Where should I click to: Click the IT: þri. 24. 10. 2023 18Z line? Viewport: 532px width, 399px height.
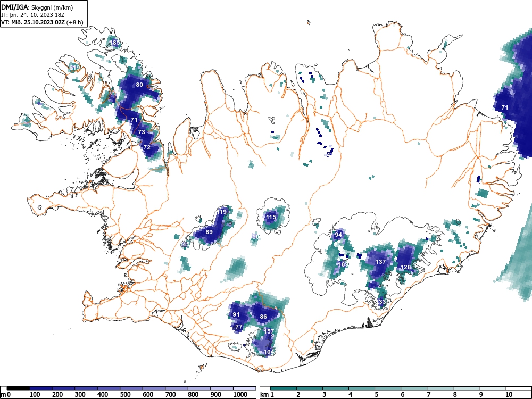pos(34,15)
